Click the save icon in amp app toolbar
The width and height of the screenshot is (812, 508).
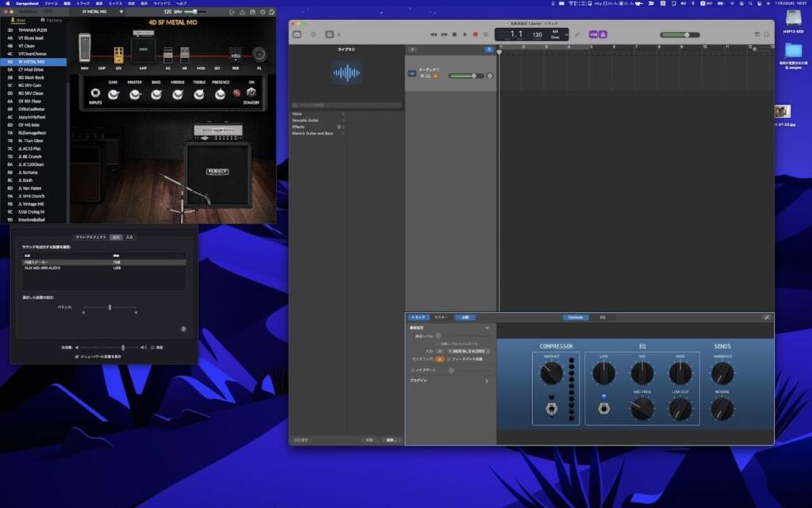tap(252, 11)
